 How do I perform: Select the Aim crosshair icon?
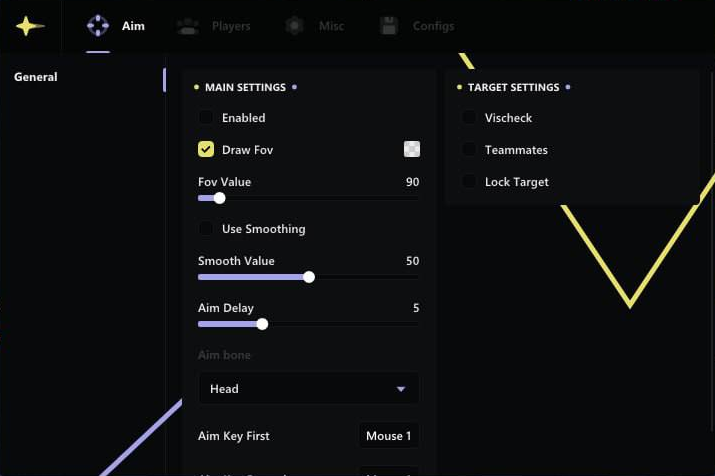(x=98, y=26)
